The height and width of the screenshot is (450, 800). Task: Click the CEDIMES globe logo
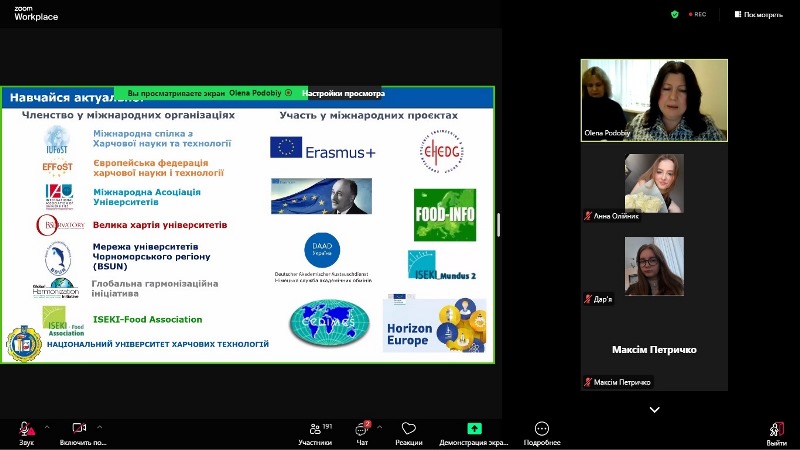[x=329, y=322]
